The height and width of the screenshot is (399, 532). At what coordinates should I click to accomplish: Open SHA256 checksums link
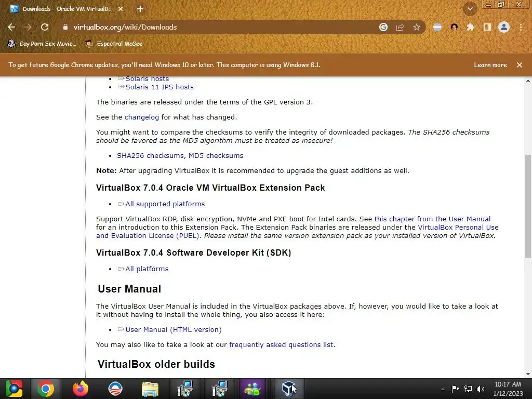tap(150, 155)
